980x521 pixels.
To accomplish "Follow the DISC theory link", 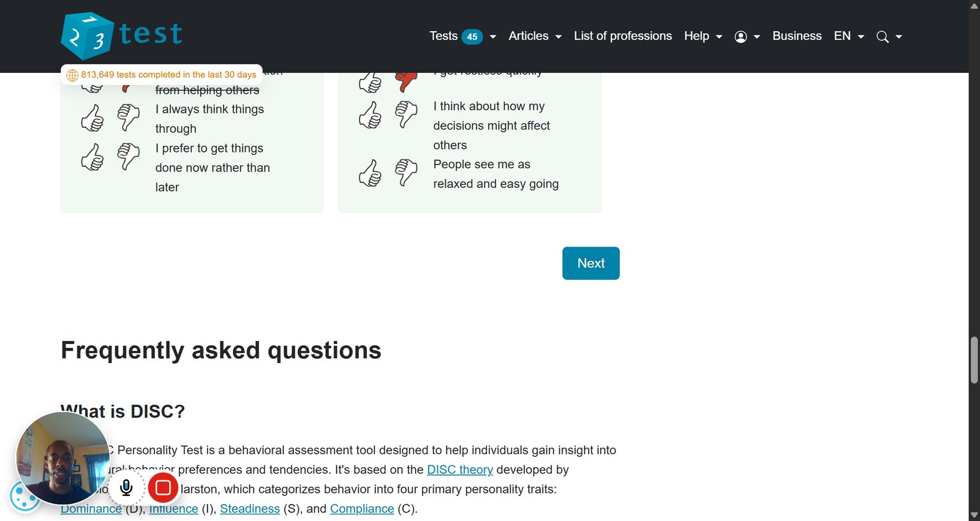I will point(460,470).
